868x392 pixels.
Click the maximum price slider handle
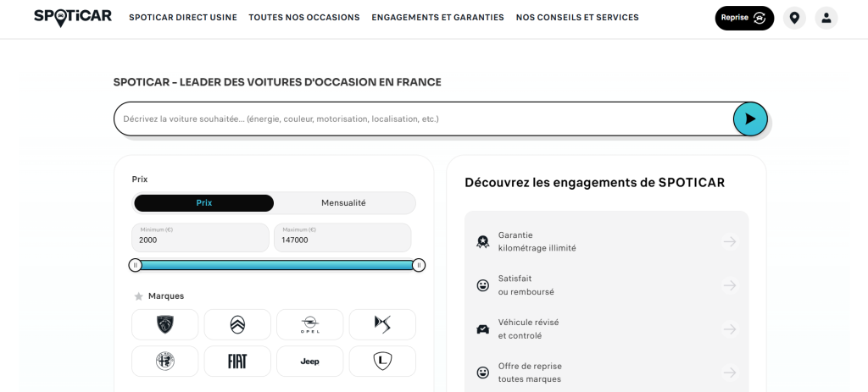419,265
